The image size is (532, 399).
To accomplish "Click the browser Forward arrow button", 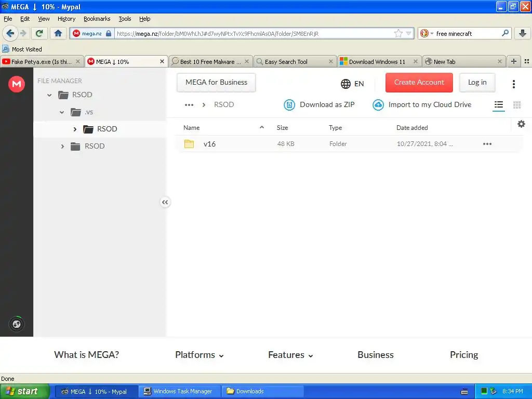I will coord(23,33).
